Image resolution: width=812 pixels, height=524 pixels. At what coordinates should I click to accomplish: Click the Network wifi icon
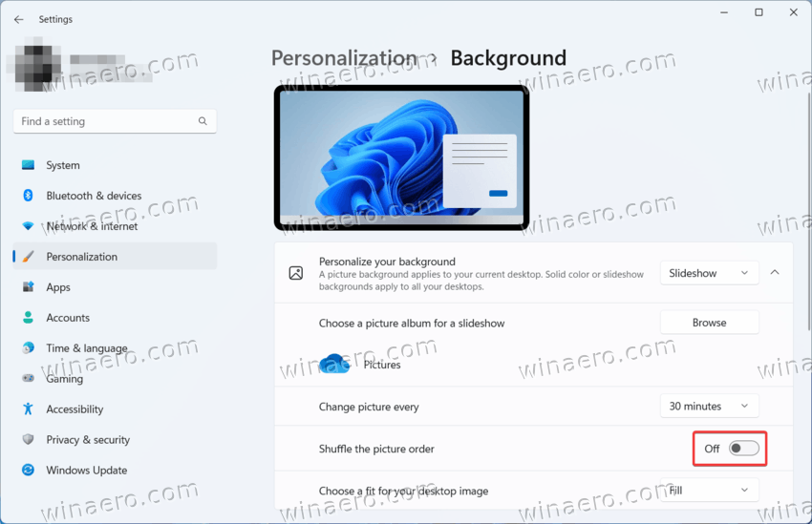[28, 226]
